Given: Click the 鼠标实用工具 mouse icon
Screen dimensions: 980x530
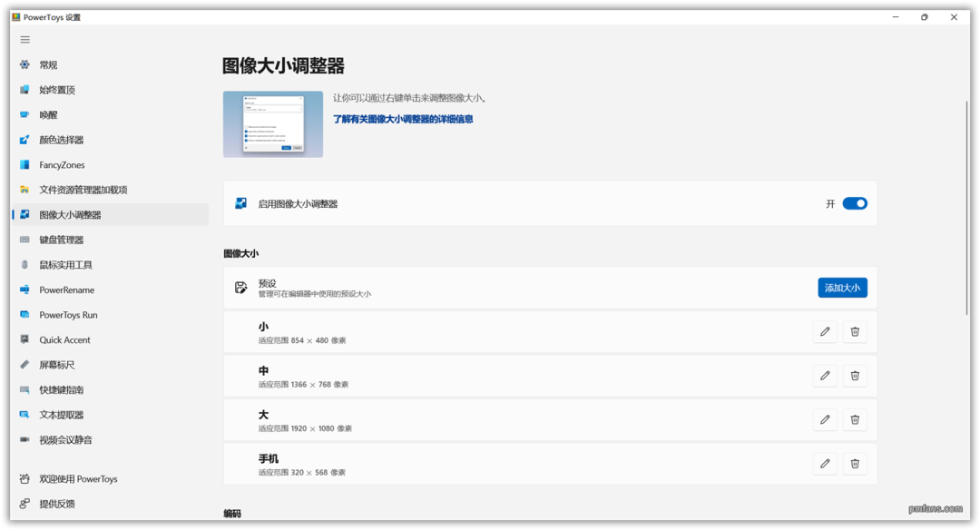Looking at the screenshot, I should [x=24, y=264].
